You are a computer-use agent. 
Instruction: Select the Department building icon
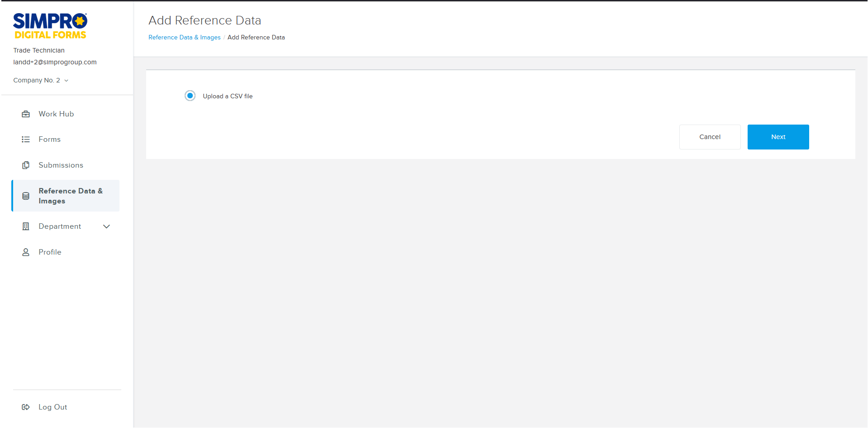(x=26, y=226)
